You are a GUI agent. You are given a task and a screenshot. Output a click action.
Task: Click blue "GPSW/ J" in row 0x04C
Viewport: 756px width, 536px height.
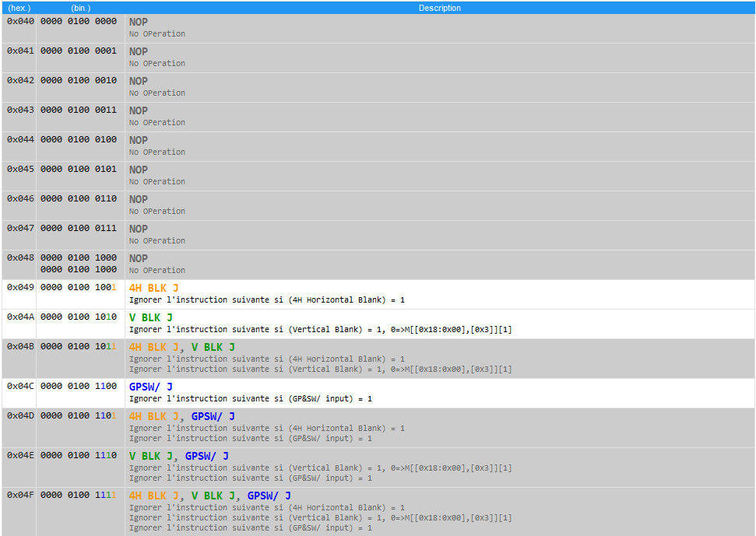coord(151,387)
